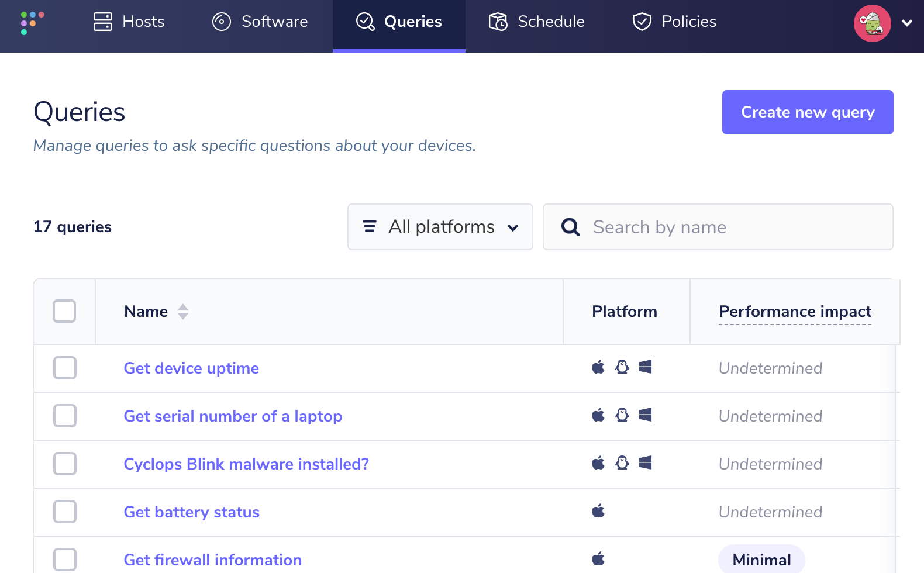Click the Fleet logo icon
Viewport: 924px width, 573px height.
click(x=32, y=22)
